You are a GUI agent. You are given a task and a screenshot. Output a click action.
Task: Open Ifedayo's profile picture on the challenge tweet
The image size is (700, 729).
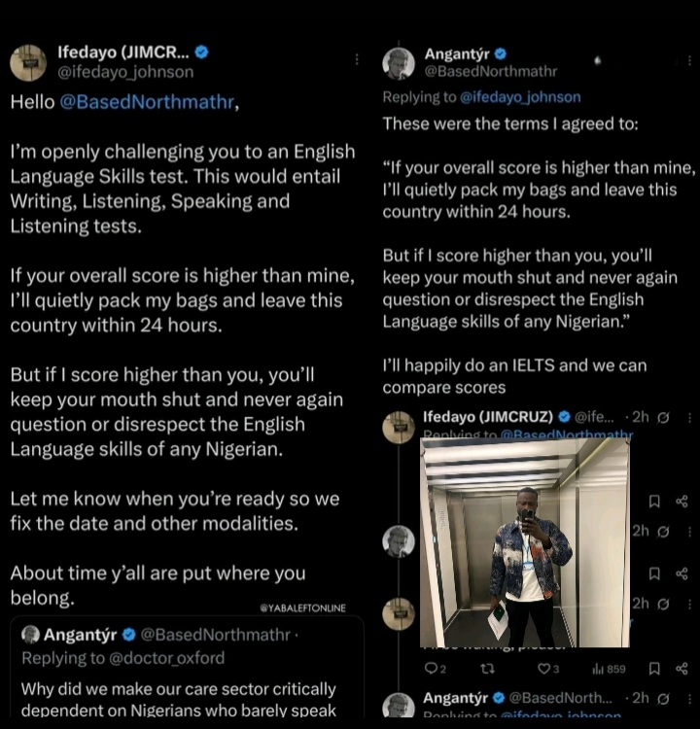(28, 62)
